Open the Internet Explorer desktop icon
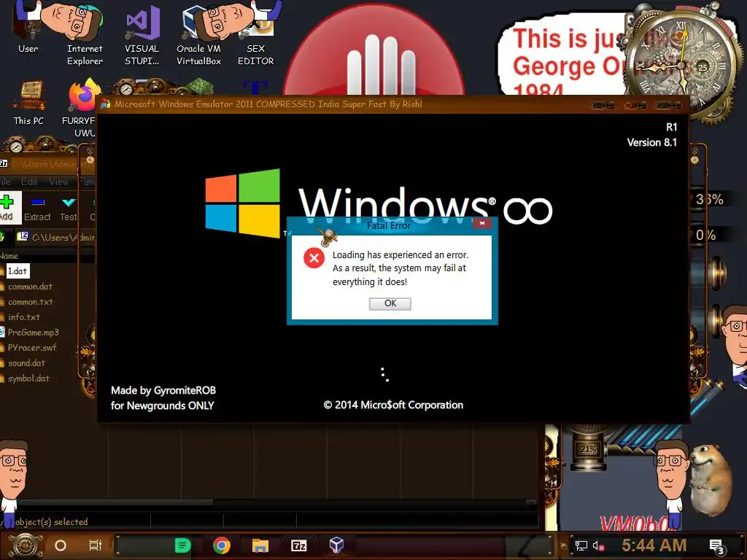The height and width of the screenshot is (560, 747). pos(85,34)
